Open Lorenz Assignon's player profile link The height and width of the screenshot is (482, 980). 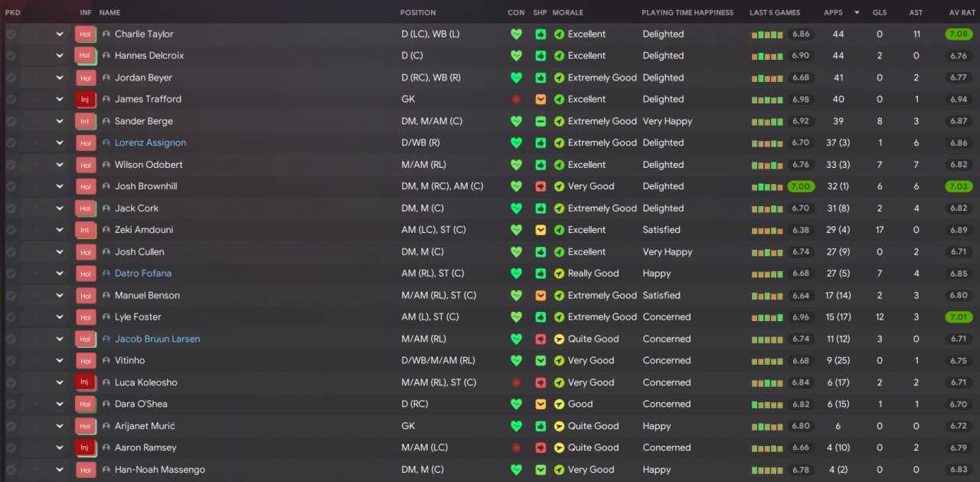150,143
